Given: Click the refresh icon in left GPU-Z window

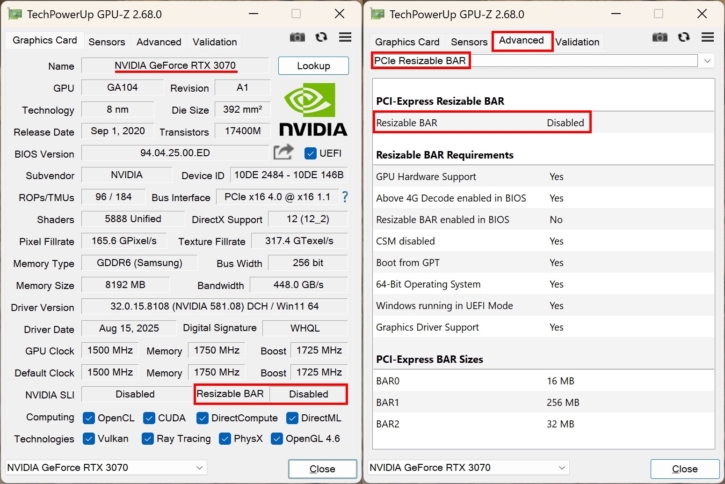Looking at the screenshot, I should coord(321,37).
